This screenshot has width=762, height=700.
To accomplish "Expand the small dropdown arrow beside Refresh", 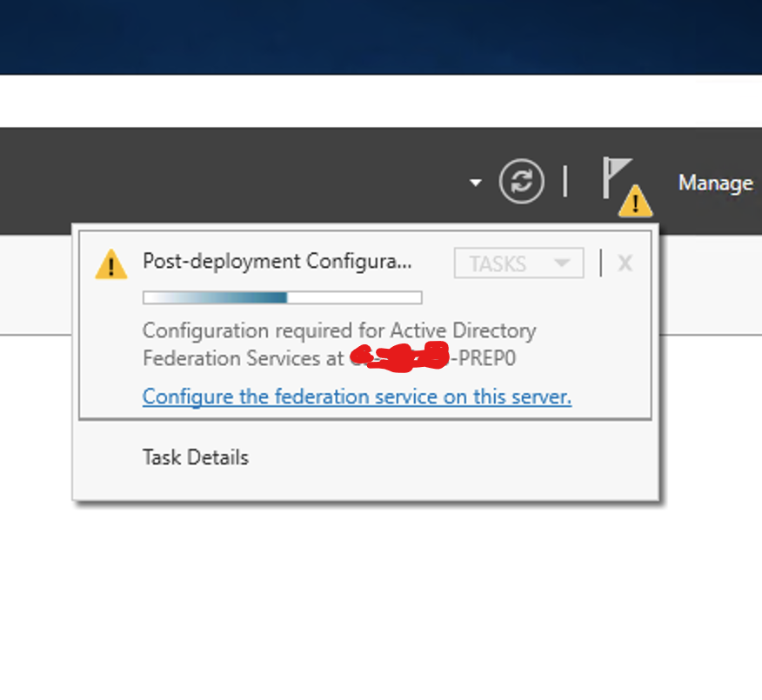I will 476,183.
